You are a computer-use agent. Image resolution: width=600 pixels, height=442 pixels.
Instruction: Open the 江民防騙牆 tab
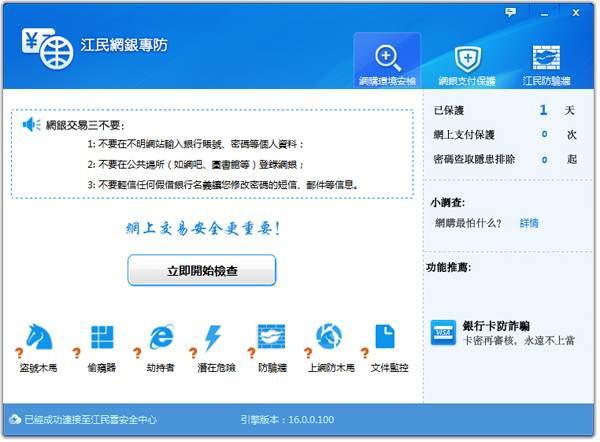pos(548,65)
